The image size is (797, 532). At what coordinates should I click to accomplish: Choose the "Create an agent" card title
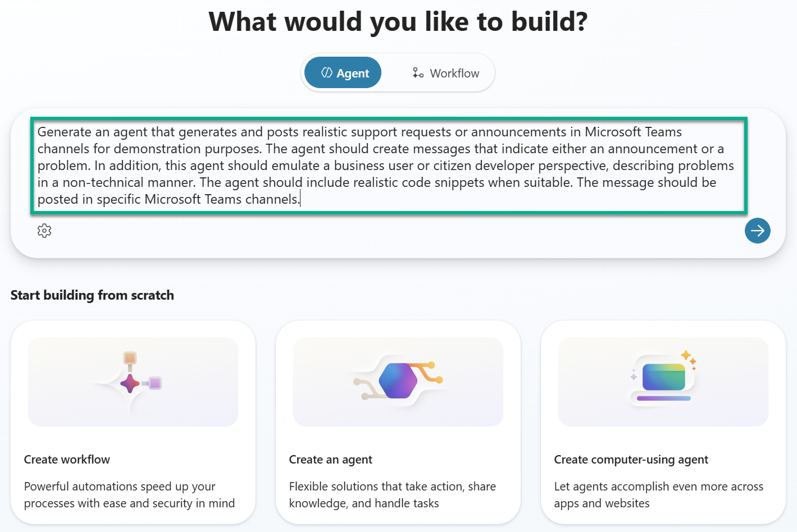pyautogui.click(x=330, y=460)
